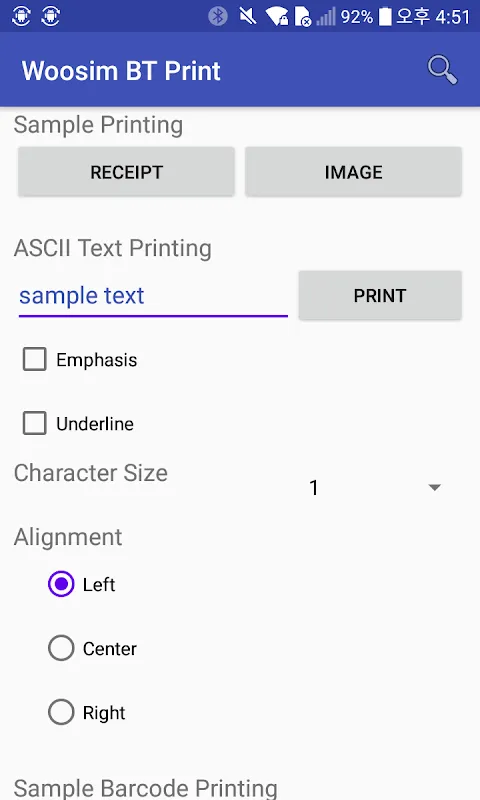Enable the Emphasis checkbox
This screenshot has height=800, width=480.
pos(35,360)
